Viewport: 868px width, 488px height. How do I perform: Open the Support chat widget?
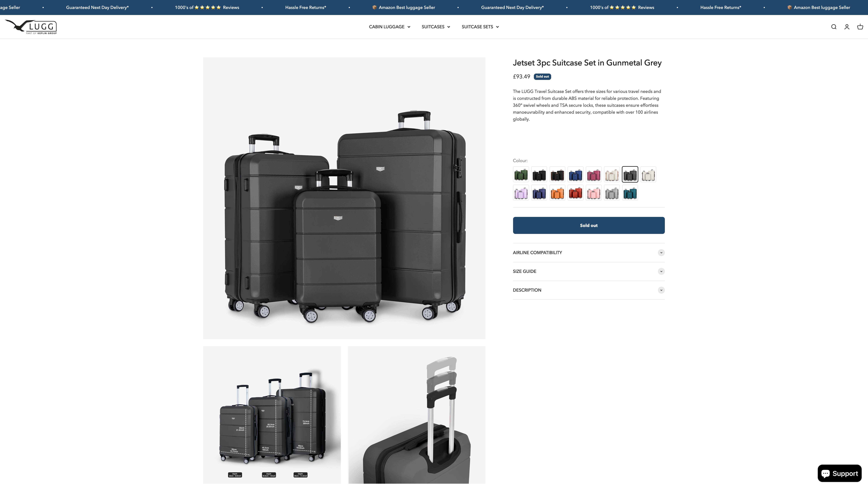click(839, 474)
